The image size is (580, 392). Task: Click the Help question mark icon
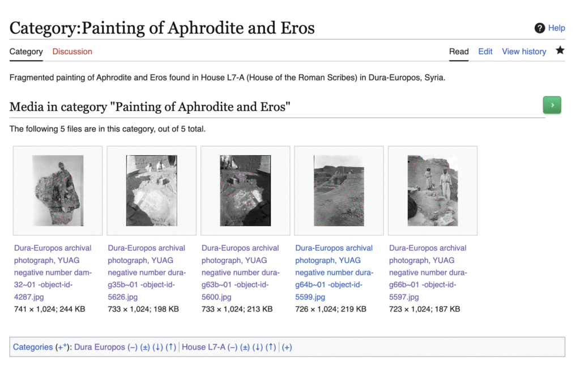tap(540, 28)
